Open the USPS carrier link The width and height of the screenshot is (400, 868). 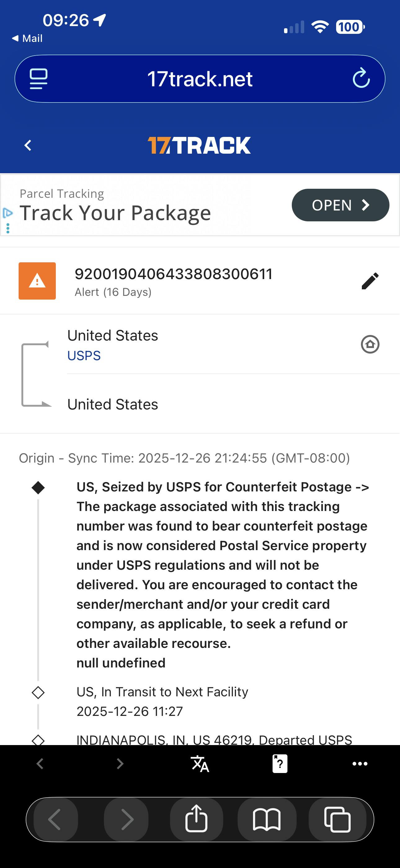point(84,356)
